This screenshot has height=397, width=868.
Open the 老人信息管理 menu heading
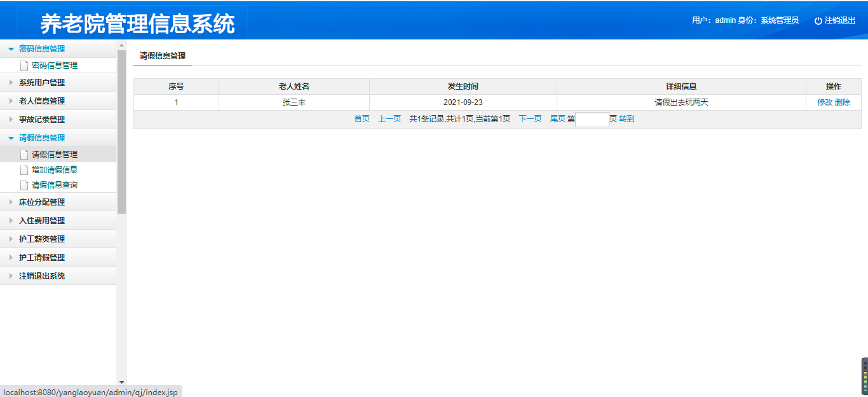click(42, 101)
